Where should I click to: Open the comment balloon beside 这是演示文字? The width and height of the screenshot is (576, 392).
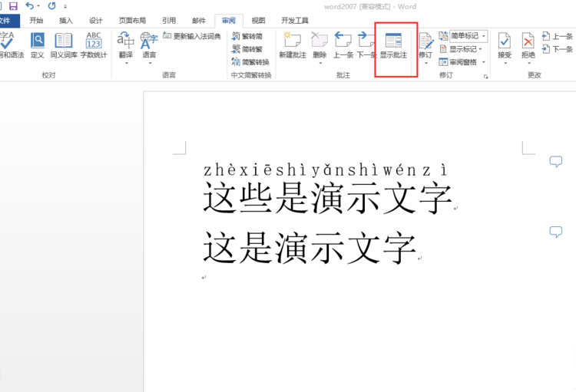556,232
